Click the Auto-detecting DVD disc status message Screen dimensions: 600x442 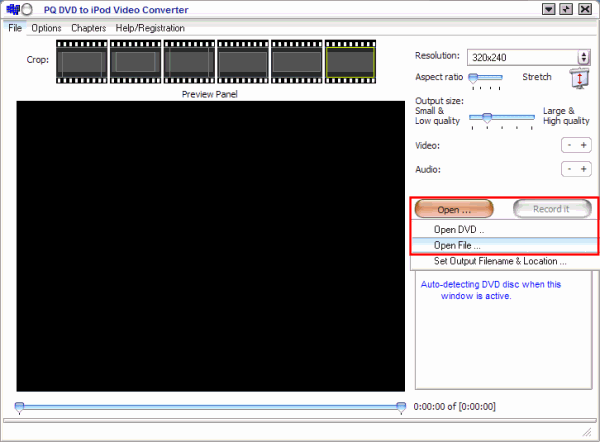tap(491, 290)
